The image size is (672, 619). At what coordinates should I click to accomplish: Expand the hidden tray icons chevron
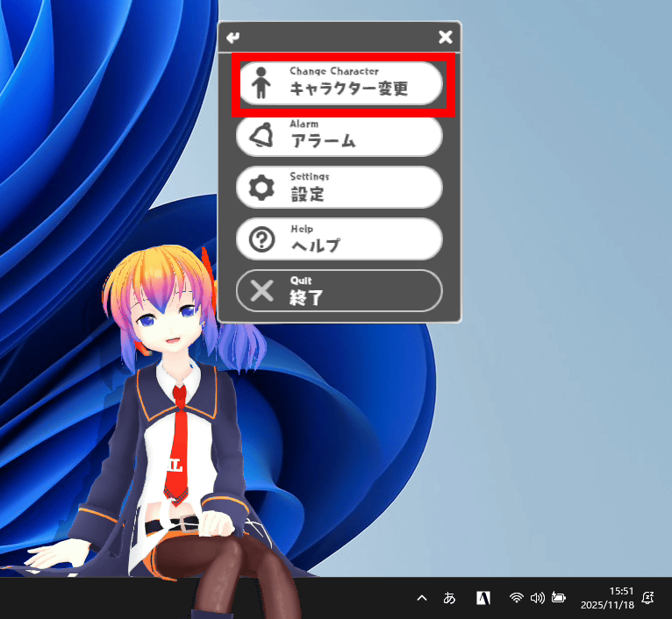pyautogui.click(x=422, y=598)
